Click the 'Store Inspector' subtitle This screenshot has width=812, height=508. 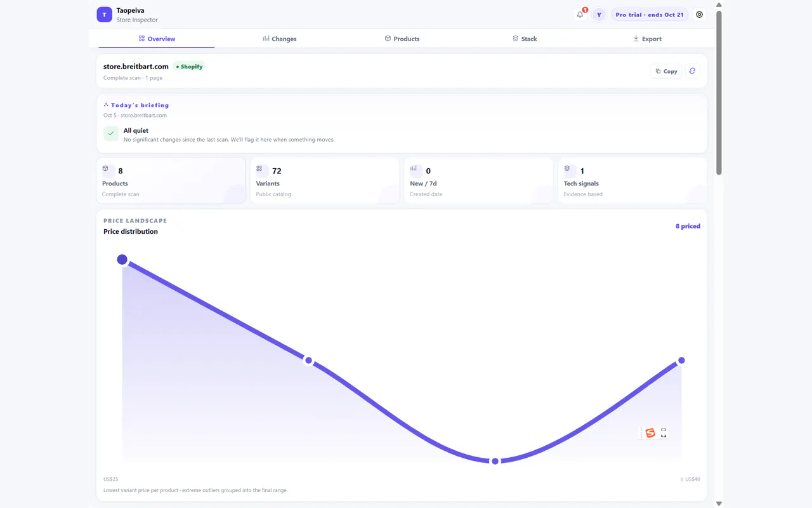[x=137, y=20]
